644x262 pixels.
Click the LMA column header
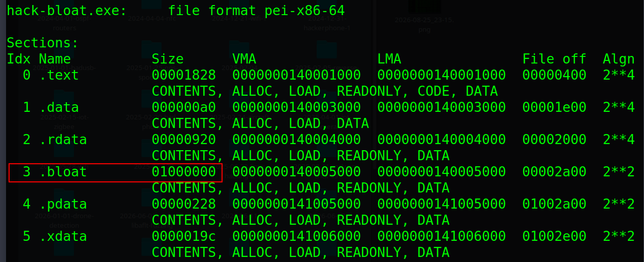click(389, 59)
